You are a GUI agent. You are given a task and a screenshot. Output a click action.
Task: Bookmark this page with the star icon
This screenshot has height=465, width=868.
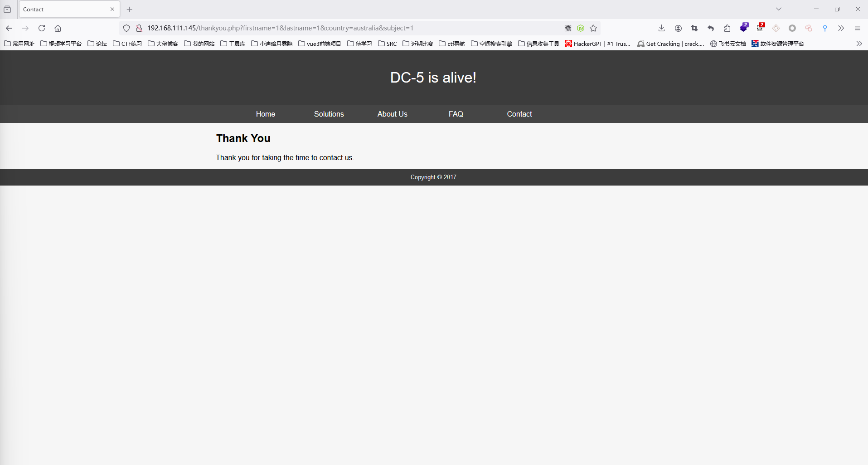(593, 28)
